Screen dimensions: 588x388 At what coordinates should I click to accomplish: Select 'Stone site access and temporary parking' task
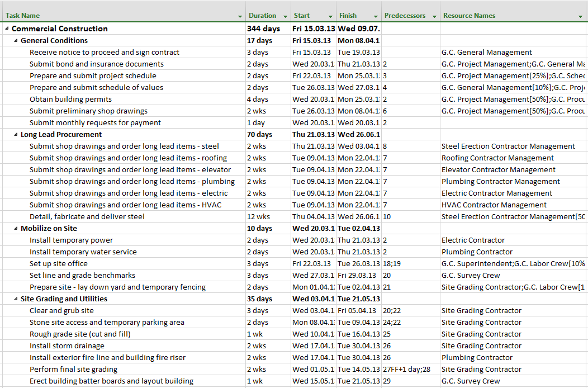(107, 323)
